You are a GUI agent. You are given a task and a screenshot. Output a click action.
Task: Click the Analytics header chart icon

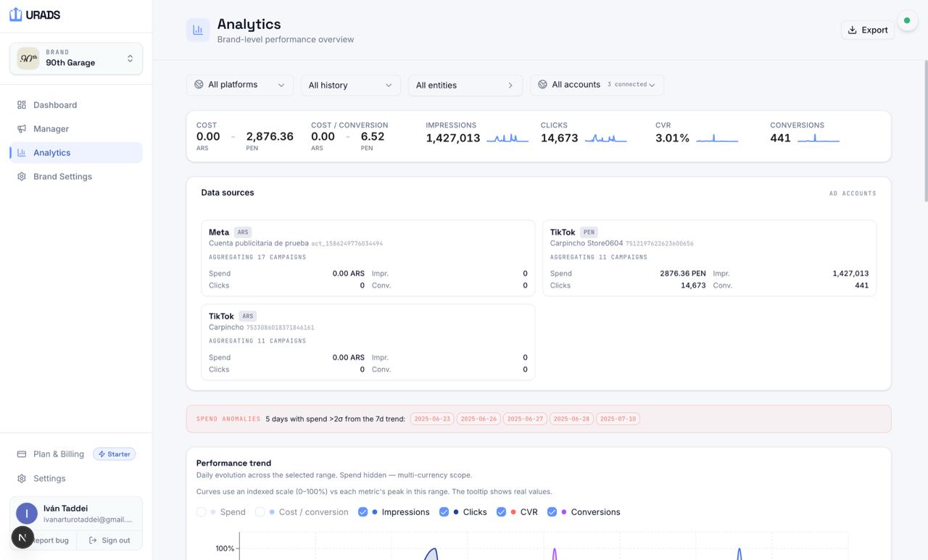(x=198, y=30)
